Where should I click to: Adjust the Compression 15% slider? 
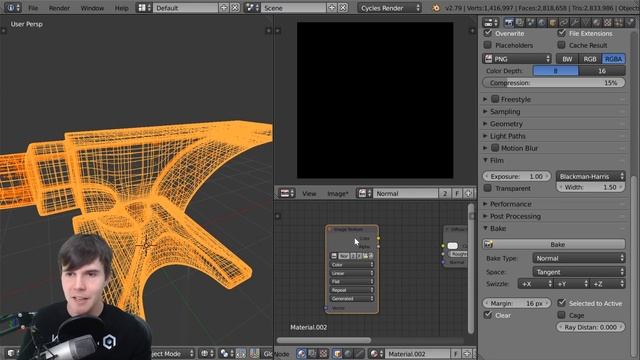554,82
